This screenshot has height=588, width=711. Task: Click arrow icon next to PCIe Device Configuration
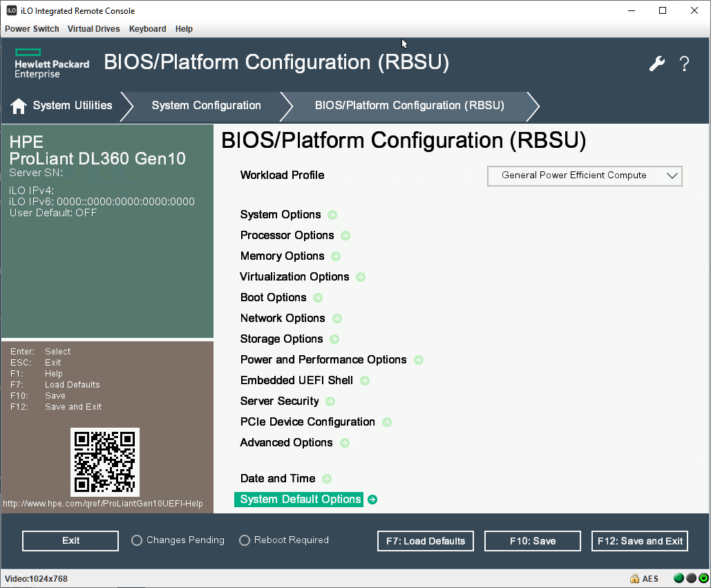coord(387,422)
